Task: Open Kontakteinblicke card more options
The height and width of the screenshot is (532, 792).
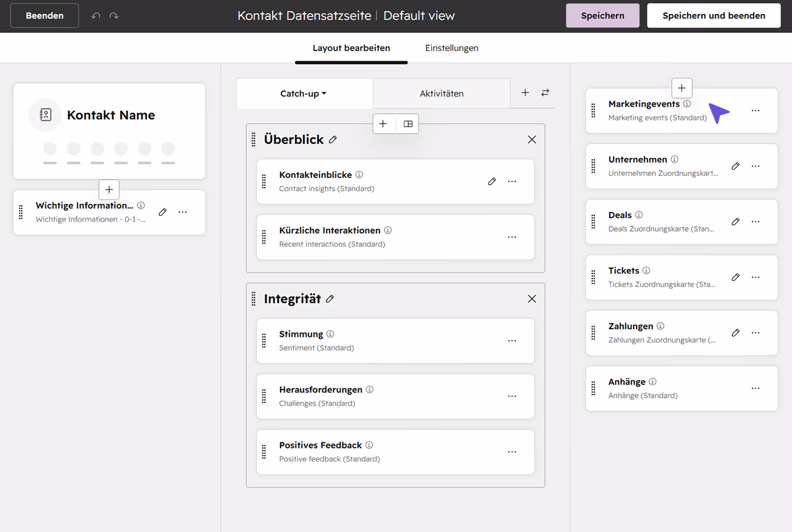Action: (x=512, y=181)
